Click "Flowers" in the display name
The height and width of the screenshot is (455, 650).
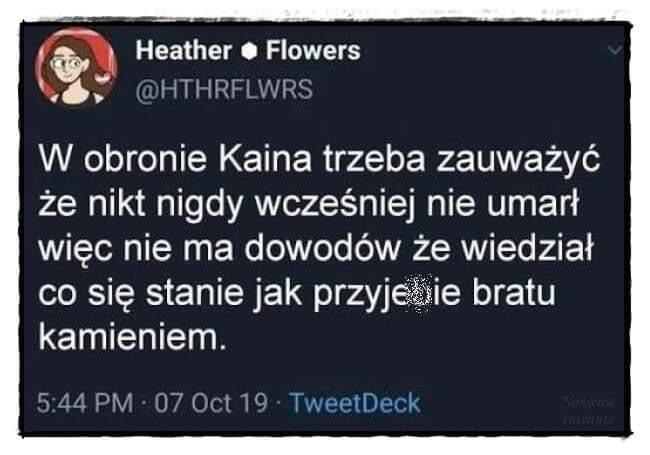point(313,51)
